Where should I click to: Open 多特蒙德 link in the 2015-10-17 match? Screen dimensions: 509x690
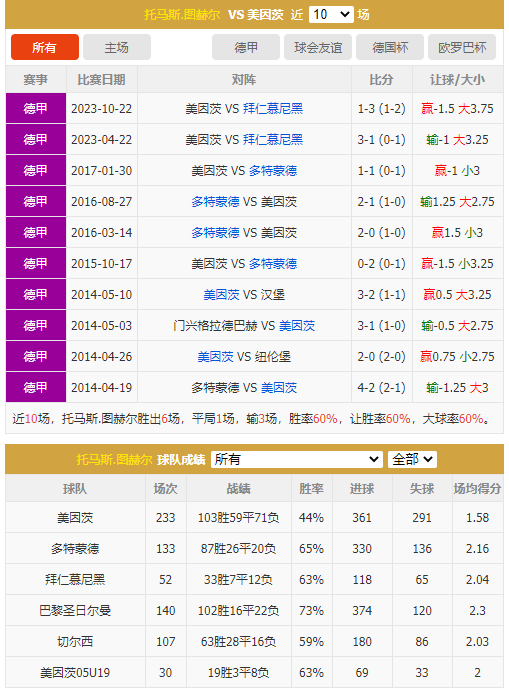(273, 264)
